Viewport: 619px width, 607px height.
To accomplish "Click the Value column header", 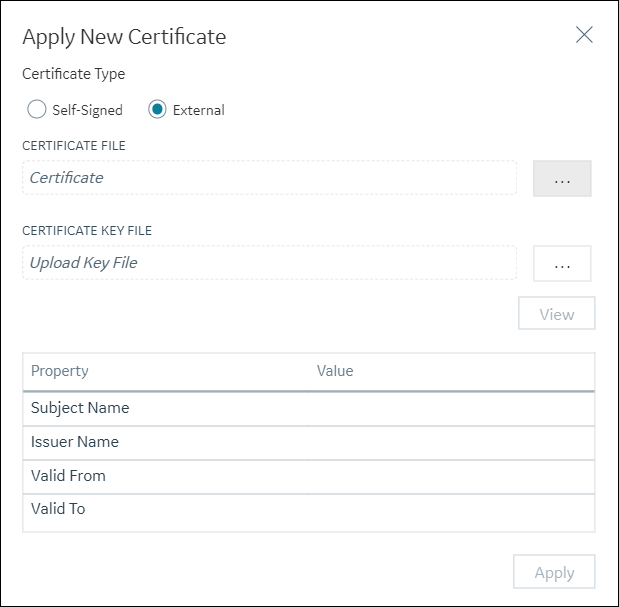I will 335,371.
